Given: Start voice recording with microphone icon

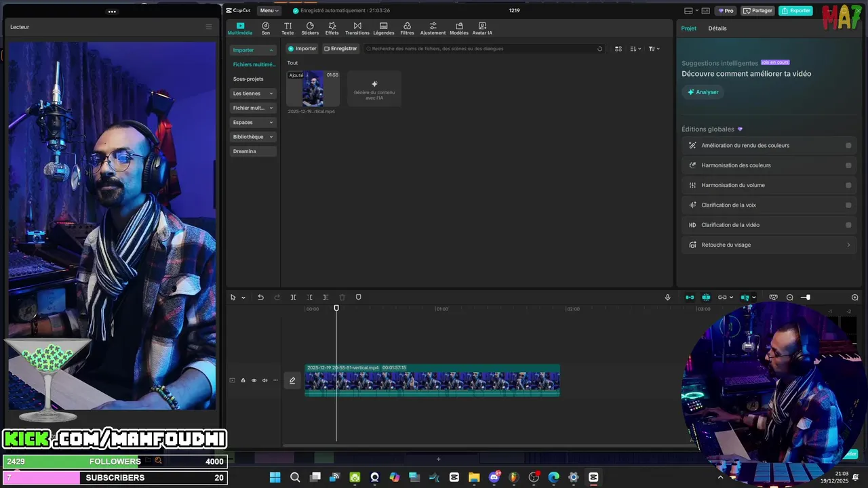Looking at the screenshot, I should click(667, 298).
